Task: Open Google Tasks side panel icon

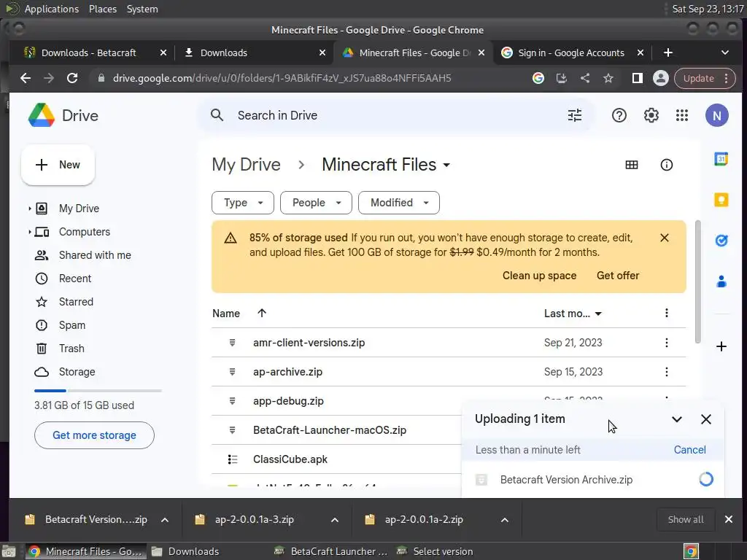Action: [x=721, y=241]
